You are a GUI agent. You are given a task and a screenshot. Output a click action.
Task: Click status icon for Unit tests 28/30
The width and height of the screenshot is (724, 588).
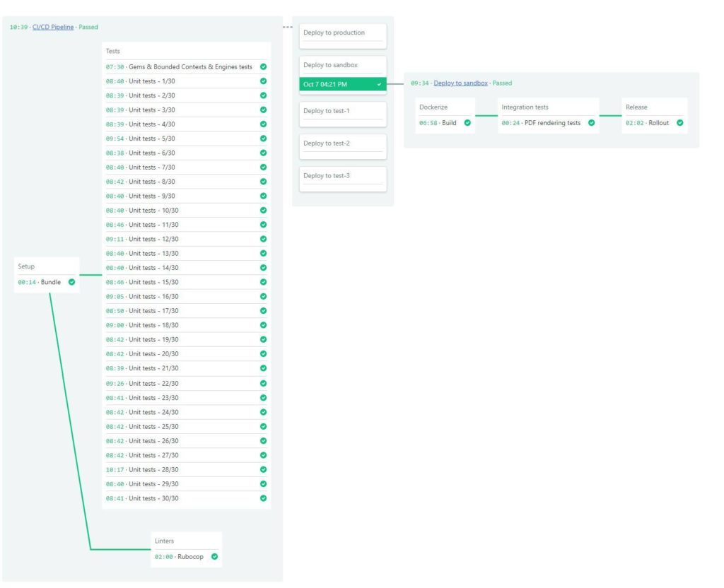coord(263,470)
